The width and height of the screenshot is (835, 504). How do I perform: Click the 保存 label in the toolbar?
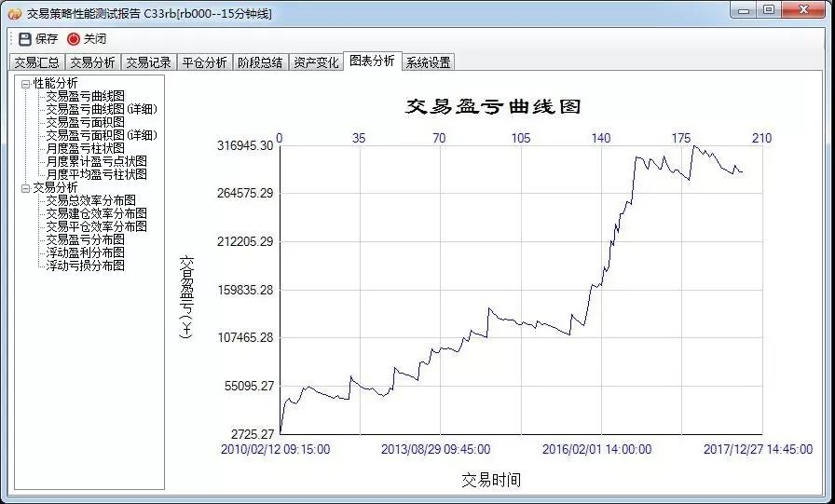pyautogui.click(x=47, y=39)
